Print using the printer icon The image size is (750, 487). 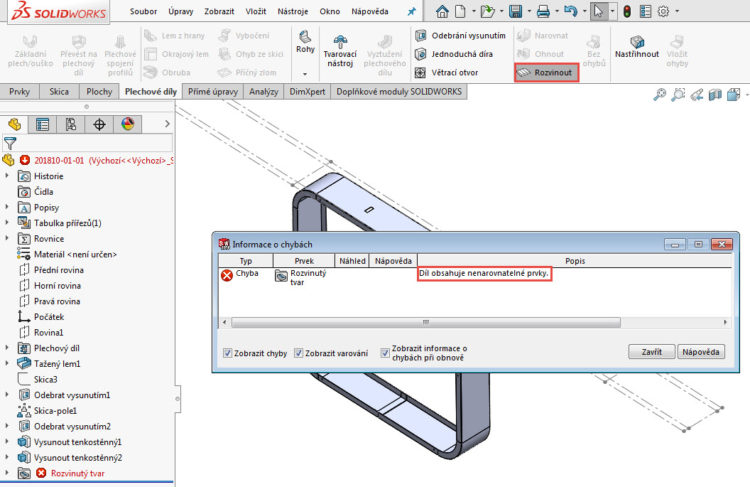pos(543,11)
